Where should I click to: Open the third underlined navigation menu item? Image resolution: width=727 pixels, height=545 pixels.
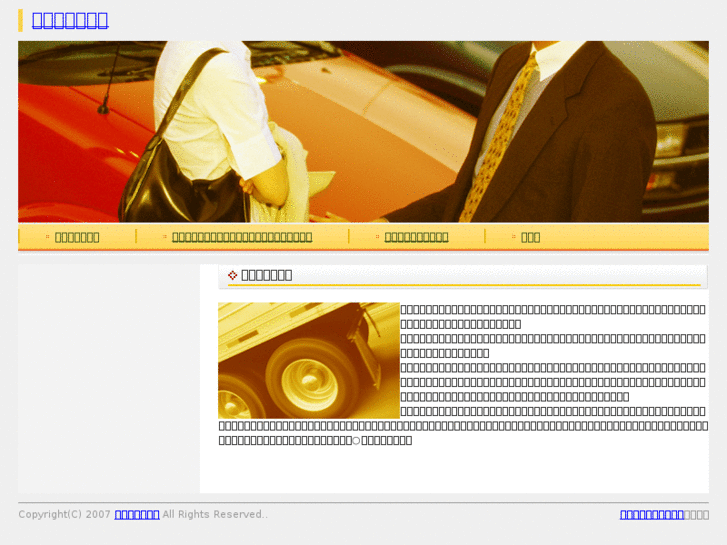[416, 237]
